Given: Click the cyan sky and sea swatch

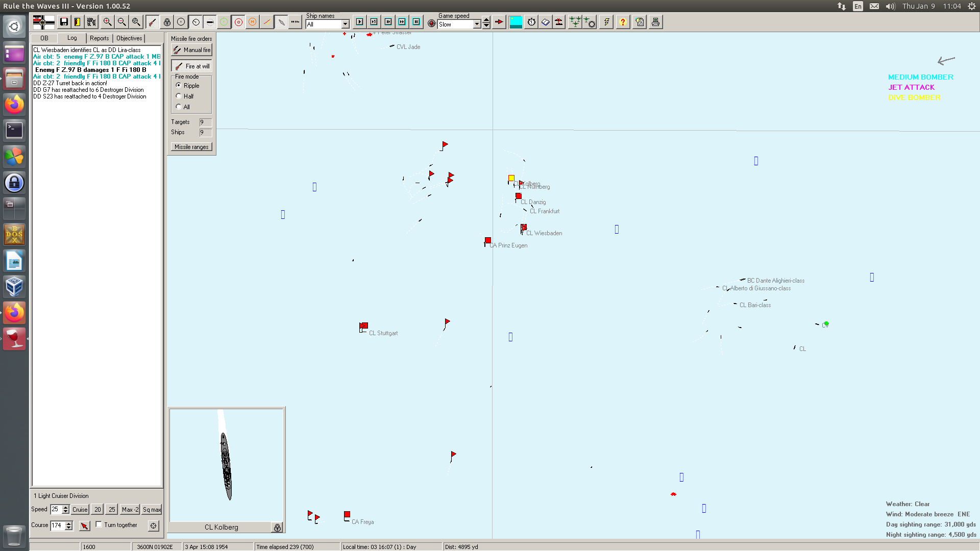Looking at the screenshot, I should point(516,22).
